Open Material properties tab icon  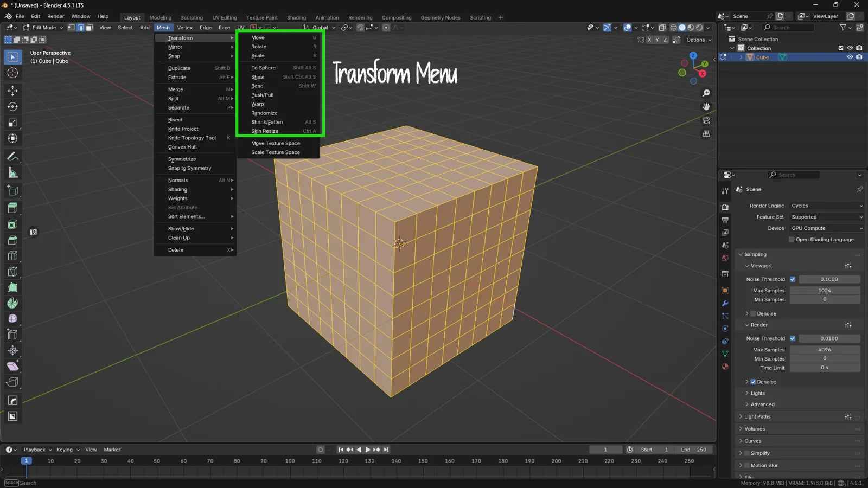click(725, 367)
